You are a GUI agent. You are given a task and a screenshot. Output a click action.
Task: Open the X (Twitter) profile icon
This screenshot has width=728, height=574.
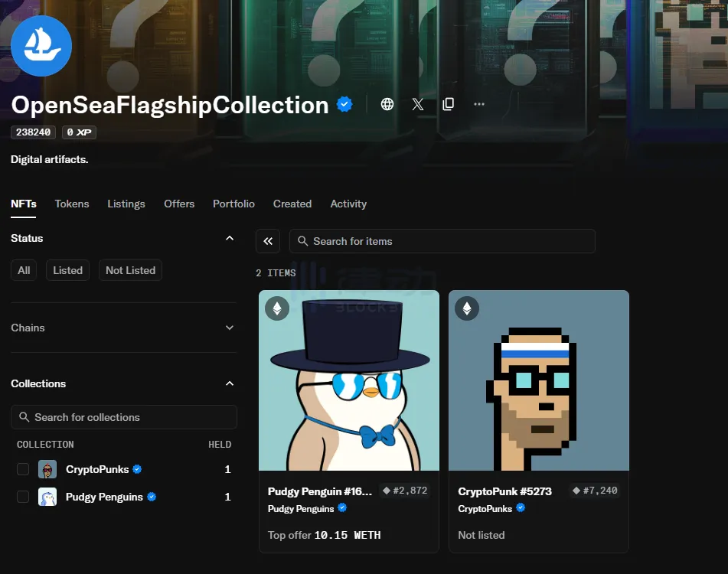click(x=418, y=104)
